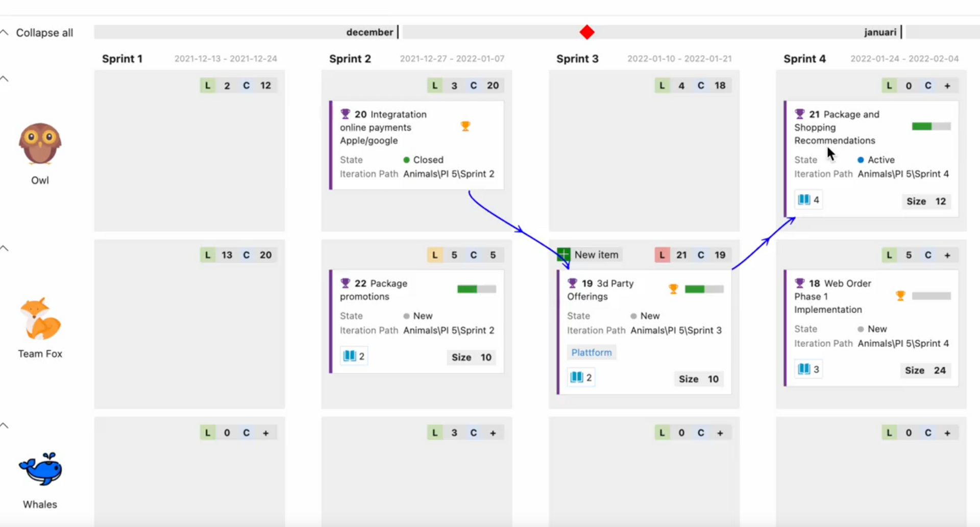980x527 pixels.
Task: Click the Sprint 3 column header
Action: 577,59
